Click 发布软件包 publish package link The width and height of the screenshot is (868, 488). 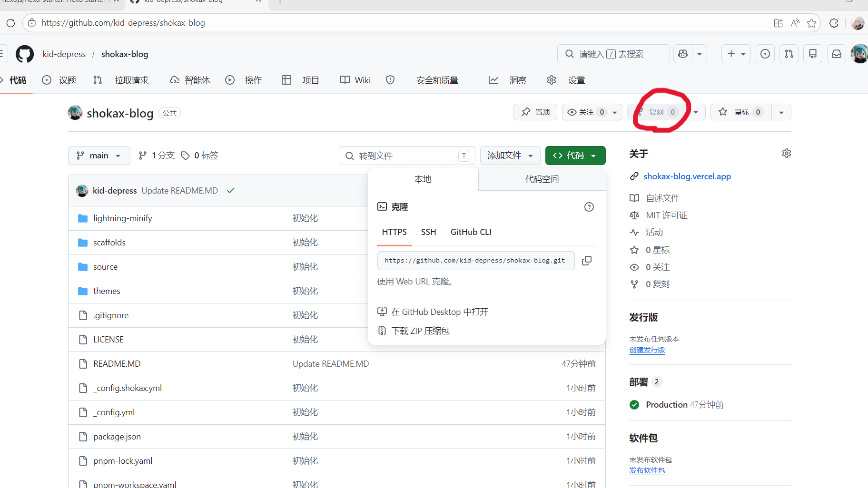(x=647, y=470)
